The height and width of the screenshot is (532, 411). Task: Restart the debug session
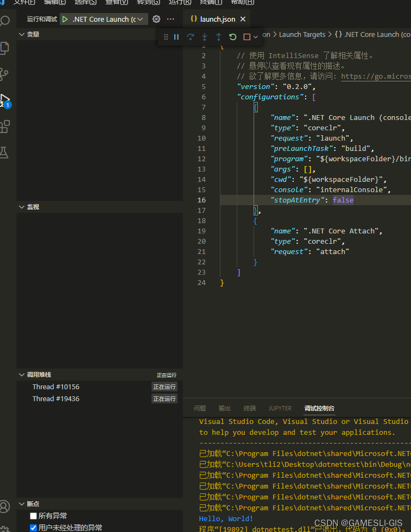(x=232, y=37)
